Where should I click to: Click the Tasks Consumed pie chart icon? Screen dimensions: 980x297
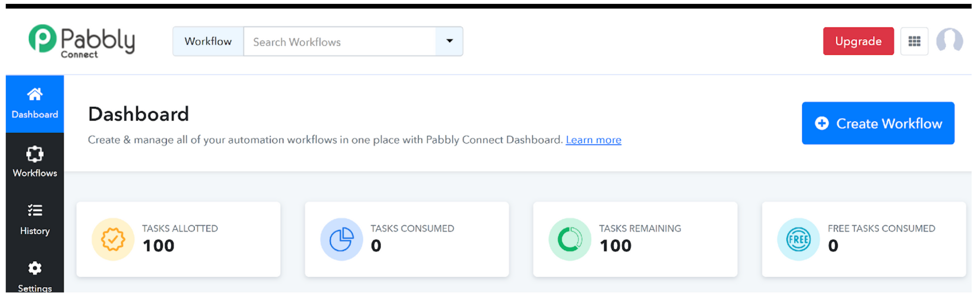pyautogui.click(x=342, y=239)
